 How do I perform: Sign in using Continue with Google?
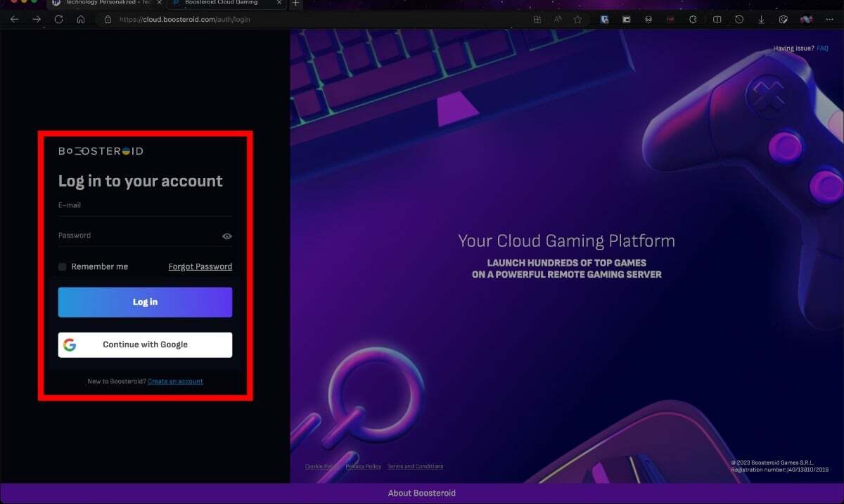coord(145,344)
